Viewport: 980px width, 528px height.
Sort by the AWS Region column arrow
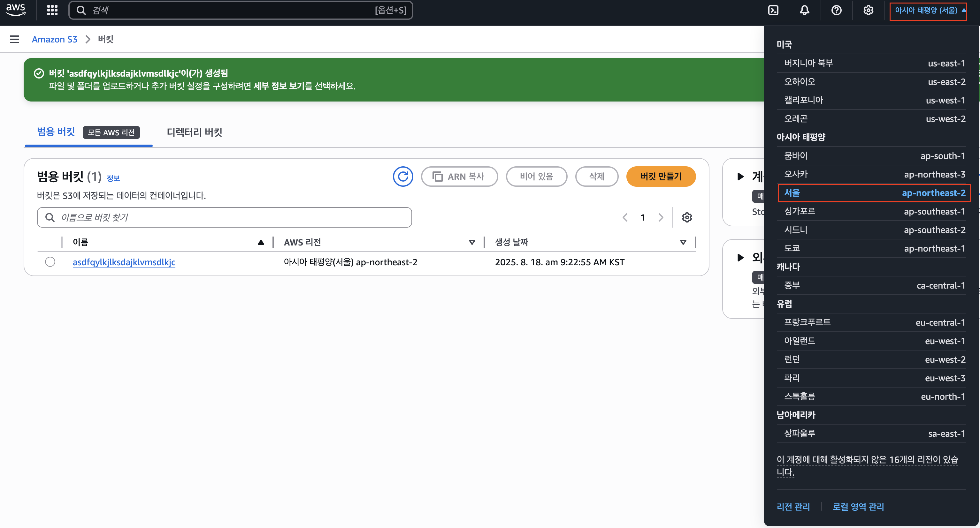(x=472, y=242)
